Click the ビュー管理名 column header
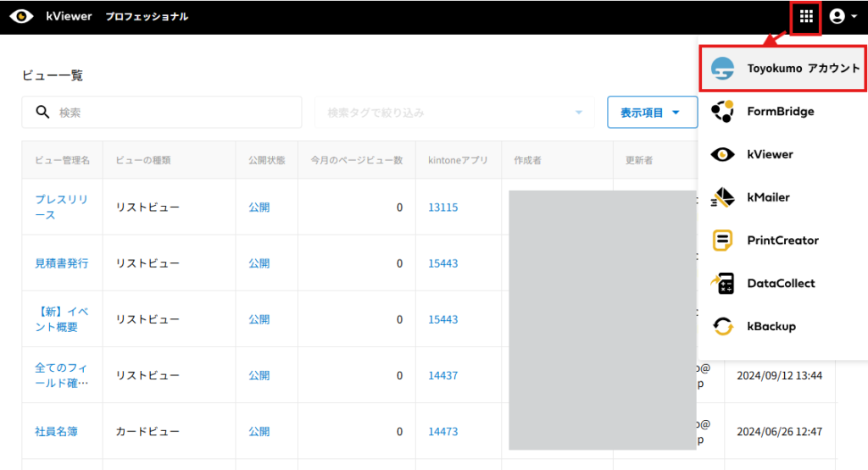 tap(62, 160)
